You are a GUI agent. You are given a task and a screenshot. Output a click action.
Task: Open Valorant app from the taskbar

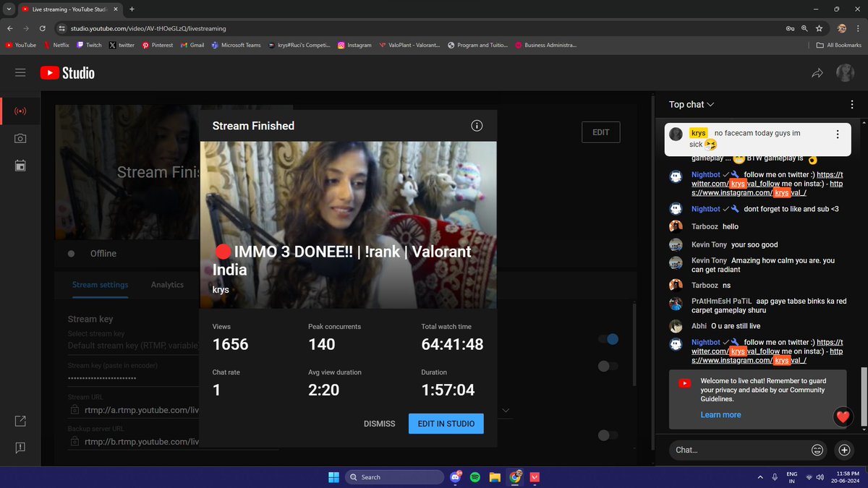(535, 477)
